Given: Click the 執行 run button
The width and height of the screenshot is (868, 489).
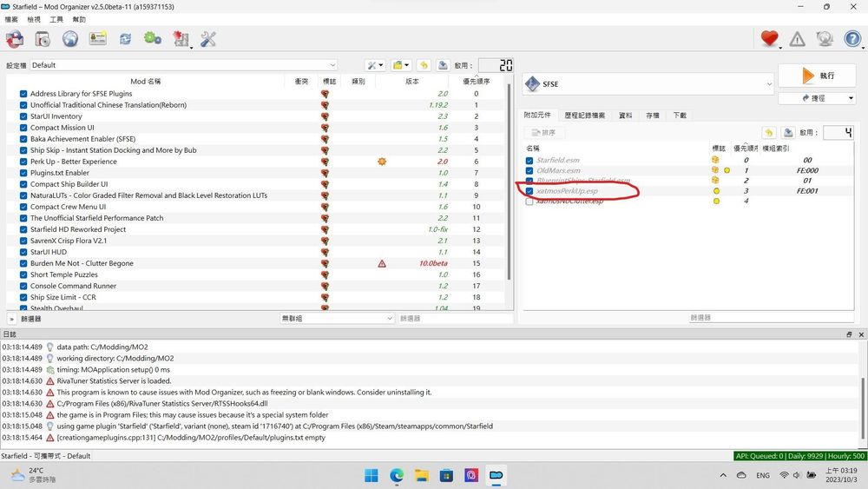Looking at the screenshot, I should (817, 76).
